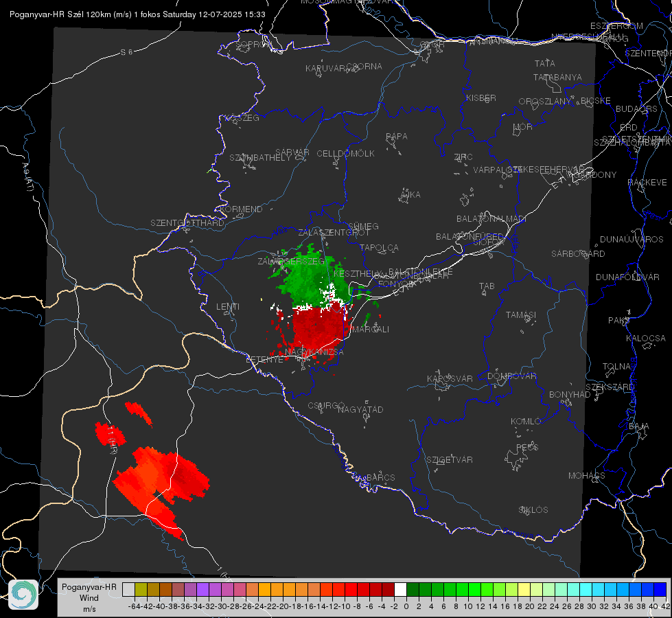672x618 pixels.
Task: Click the KALOCSA label
Action: pyautogui.click(x=645, y=339)
